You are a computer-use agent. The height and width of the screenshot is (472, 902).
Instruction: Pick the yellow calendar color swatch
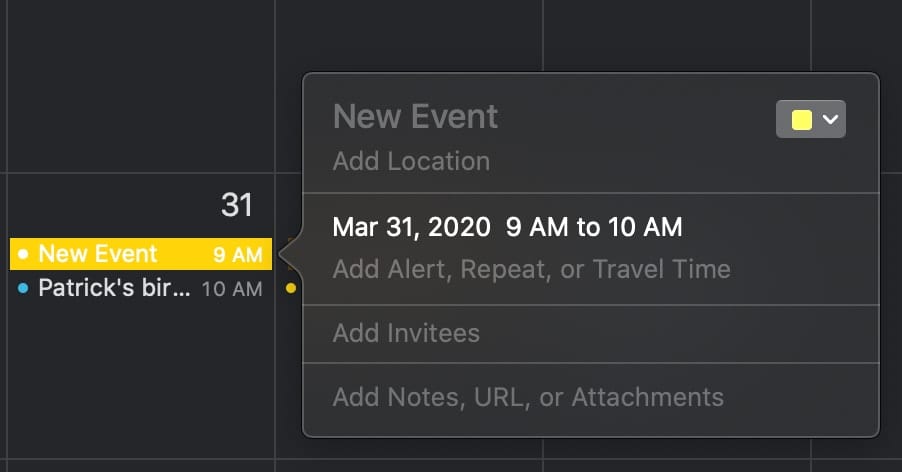pyautogui.click(x=801, y=120)
